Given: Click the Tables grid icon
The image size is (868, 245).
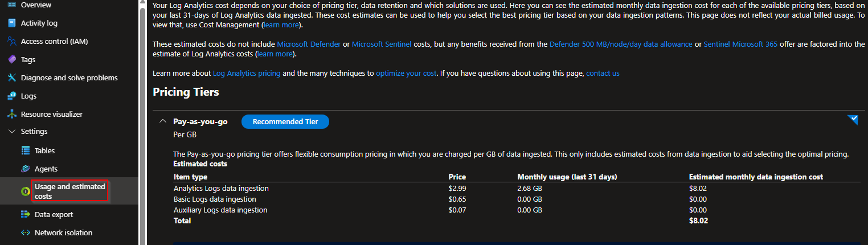Looking at the screenshot, I should click(25, 151).
